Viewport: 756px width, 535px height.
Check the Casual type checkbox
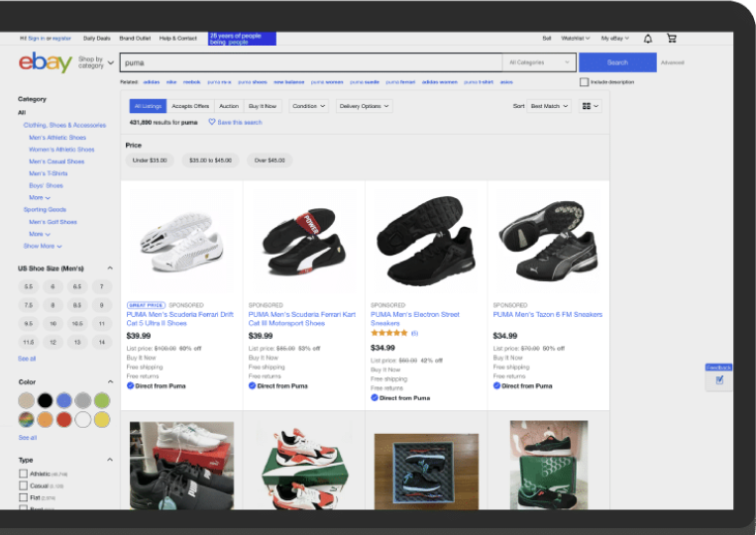[x=23, y=485]
